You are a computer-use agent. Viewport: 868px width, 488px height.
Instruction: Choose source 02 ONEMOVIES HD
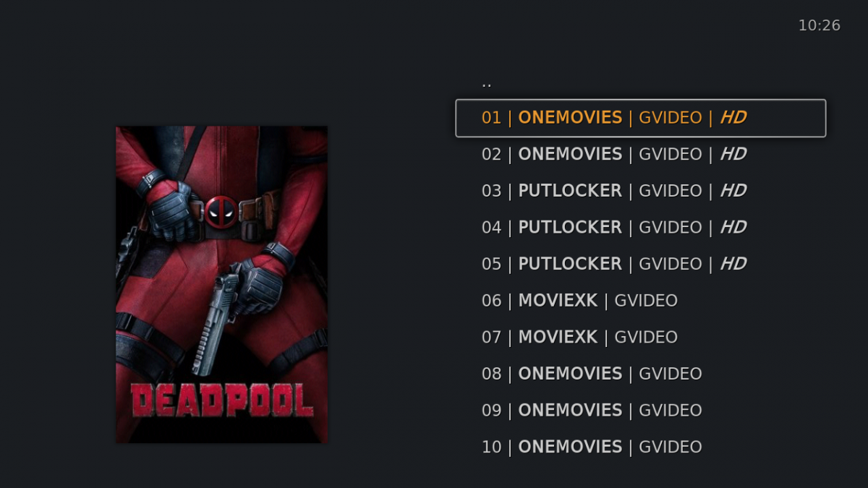click(x=640, y=154)
